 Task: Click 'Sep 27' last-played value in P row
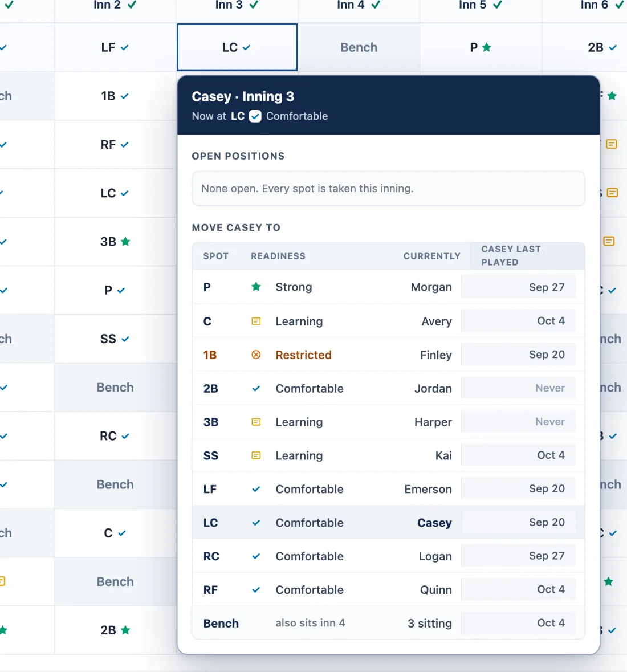point(547,287)
